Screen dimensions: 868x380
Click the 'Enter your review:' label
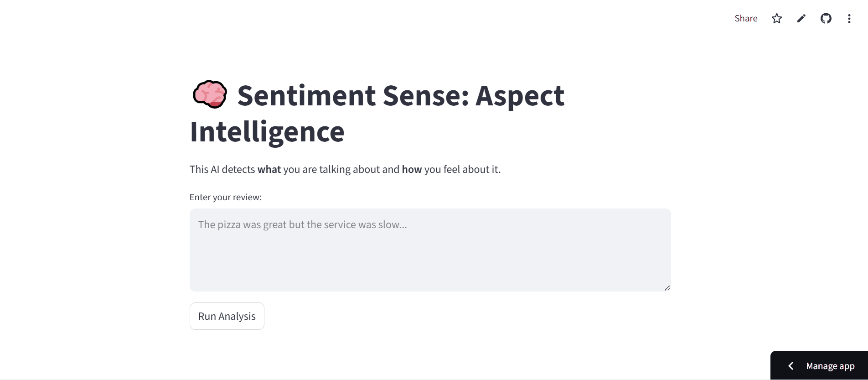(226, 197)
